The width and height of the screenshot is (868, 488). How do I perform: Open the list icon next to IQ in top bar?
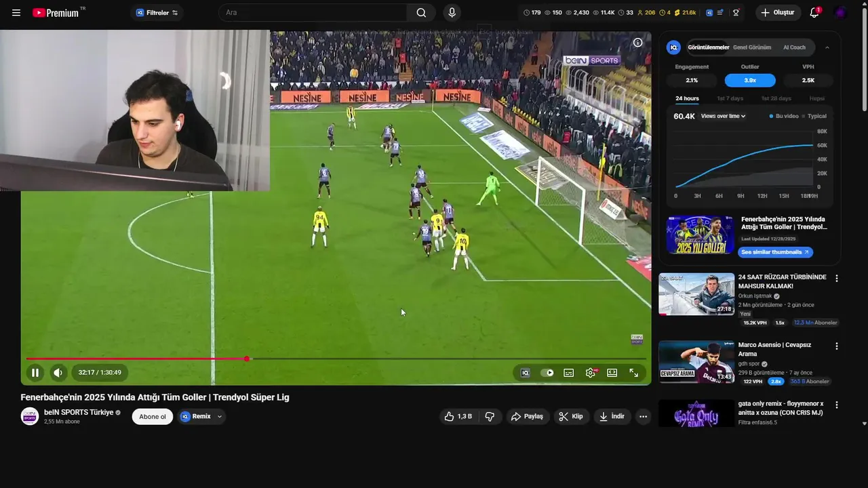tap(720, 13)
